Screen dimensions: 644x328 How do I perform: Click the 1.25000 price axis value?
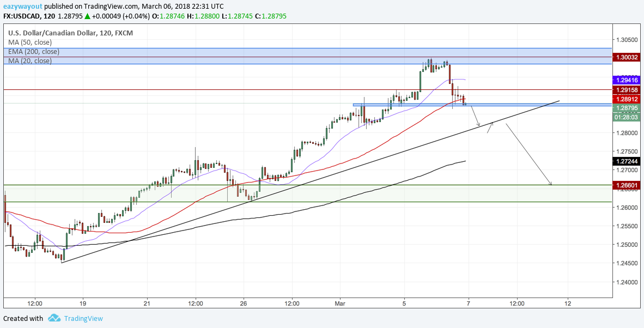pyautogui.click(x=625, y=245)
